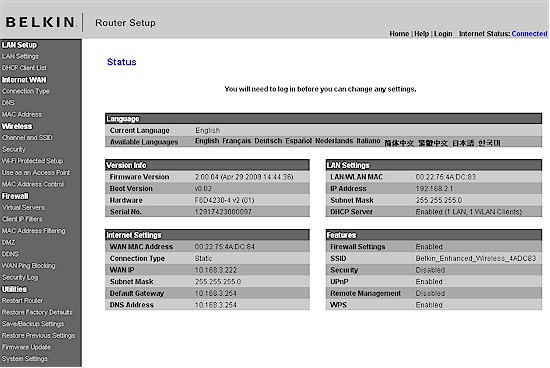
Task: Click the Firewall Settings Enabled value
Action: point(429,247)
